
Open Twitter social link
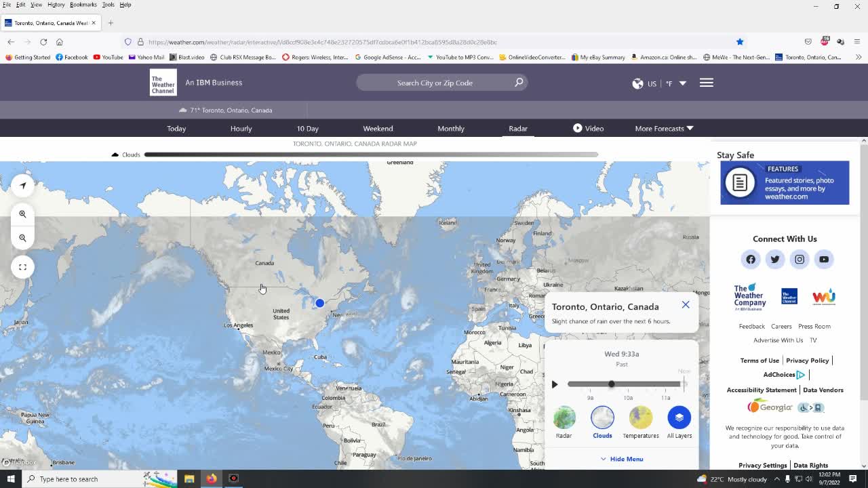point(775,259)
